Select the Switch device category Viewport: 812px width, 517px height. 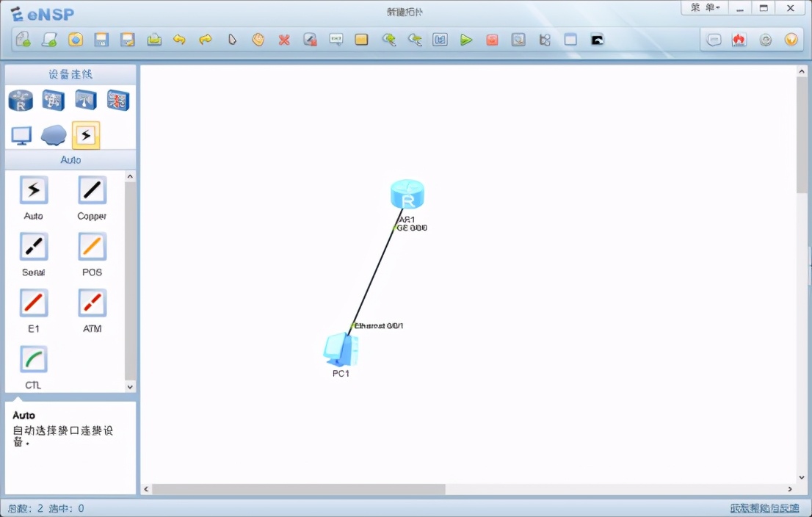[x=54, y=101]
